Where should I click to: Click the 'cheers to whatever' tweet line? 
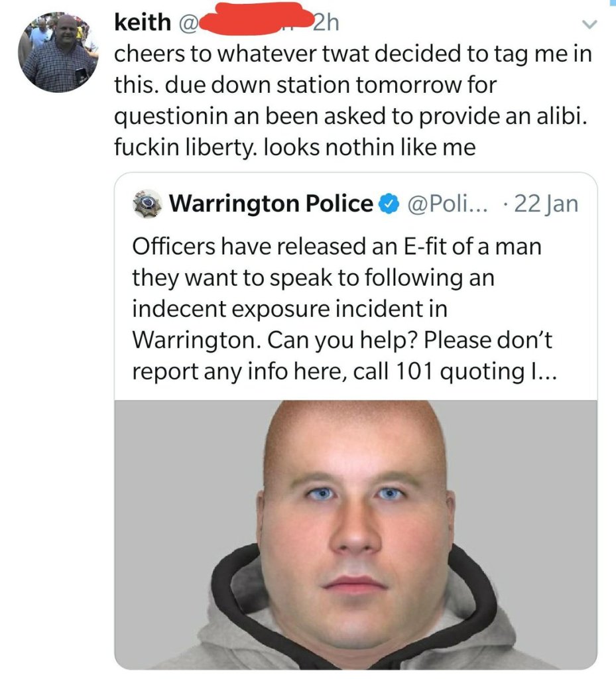353,54
